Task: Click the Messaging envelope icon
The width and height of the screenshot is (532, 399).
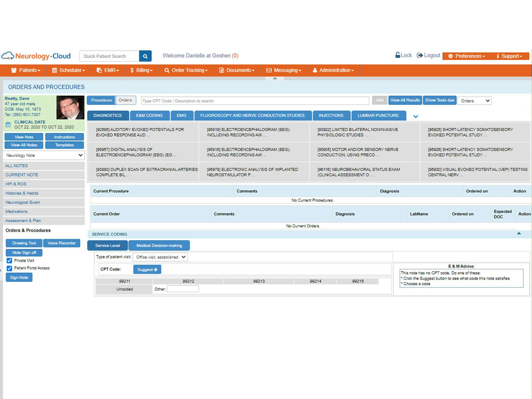Action: point(269,70)
